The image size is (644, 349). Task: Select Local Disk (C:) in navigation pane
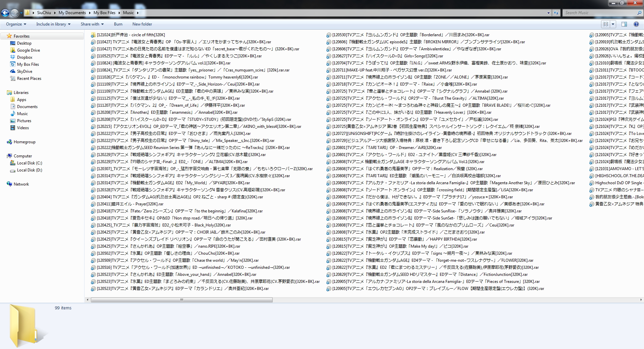(30, 163)
